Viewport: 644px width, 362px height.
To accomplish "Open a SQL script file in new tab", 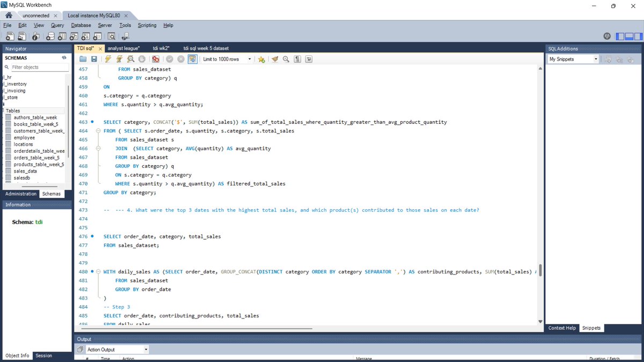I will coord(22,36).
